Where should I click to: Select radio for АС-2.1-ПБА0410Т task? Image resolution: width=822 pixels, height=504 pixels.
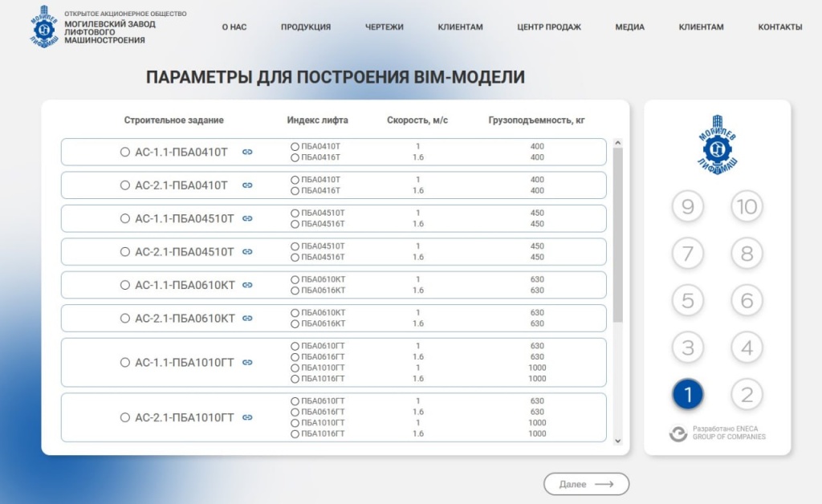click(124, 185)
